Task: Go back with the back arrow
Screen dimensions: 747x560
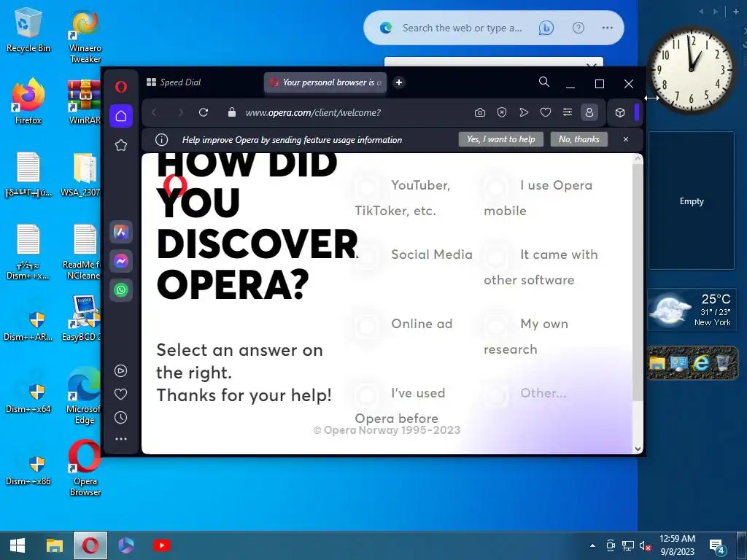Action: 154,112
